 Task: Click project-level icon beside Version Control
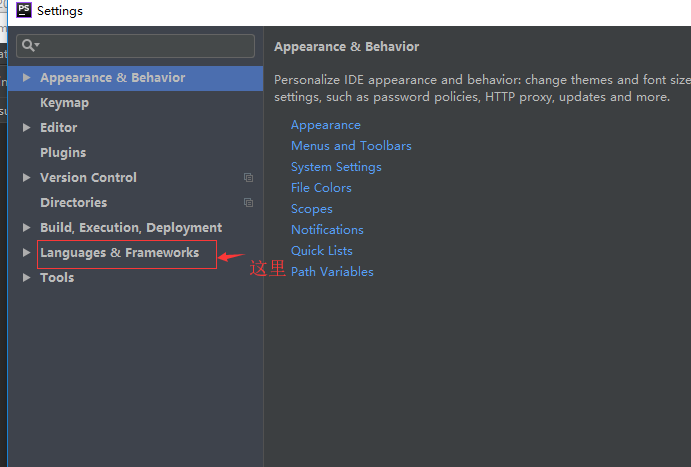tap(249, 178)
